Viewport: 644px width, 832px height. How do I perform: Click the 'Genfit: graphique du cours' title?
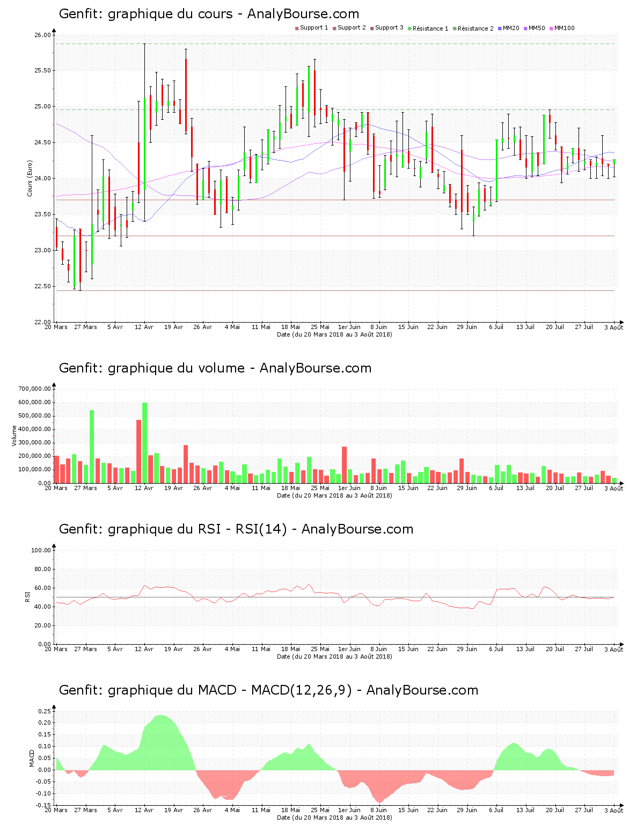209,14
